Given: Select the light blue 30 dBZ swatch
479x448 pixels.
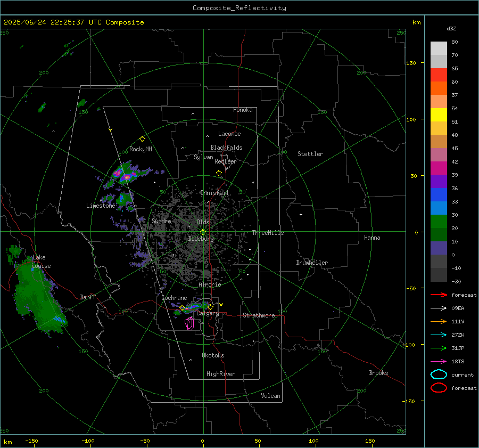Looking at the screenshot, I should [439, 208].
